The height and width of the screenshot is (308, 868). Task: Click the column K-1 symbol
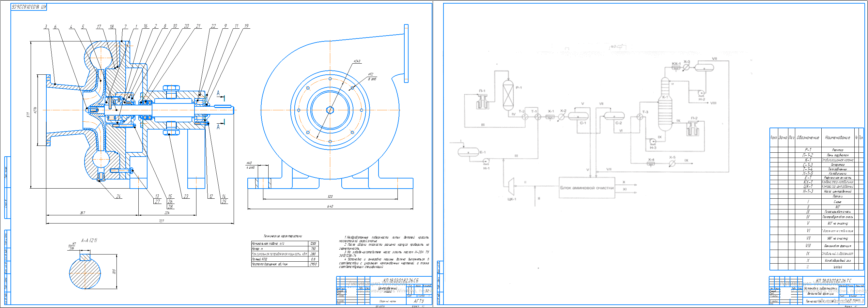click(665, 104)
